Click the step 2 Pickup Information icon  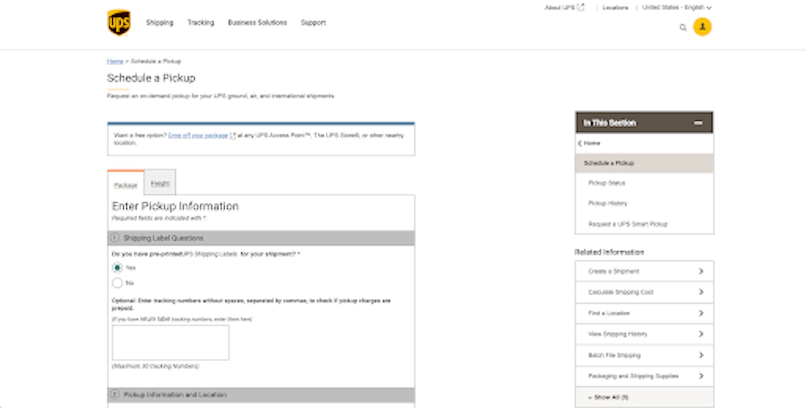115,395
